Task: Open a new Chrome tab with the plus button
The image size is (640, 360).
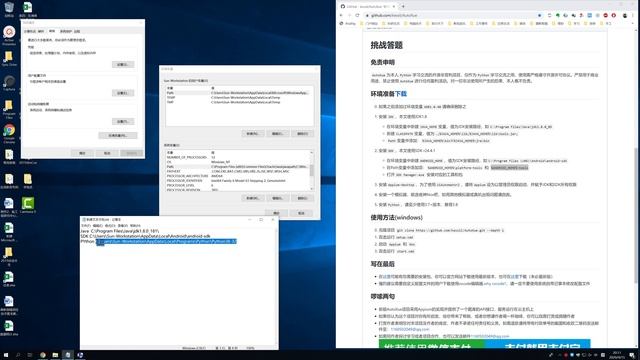Action: 403,6
